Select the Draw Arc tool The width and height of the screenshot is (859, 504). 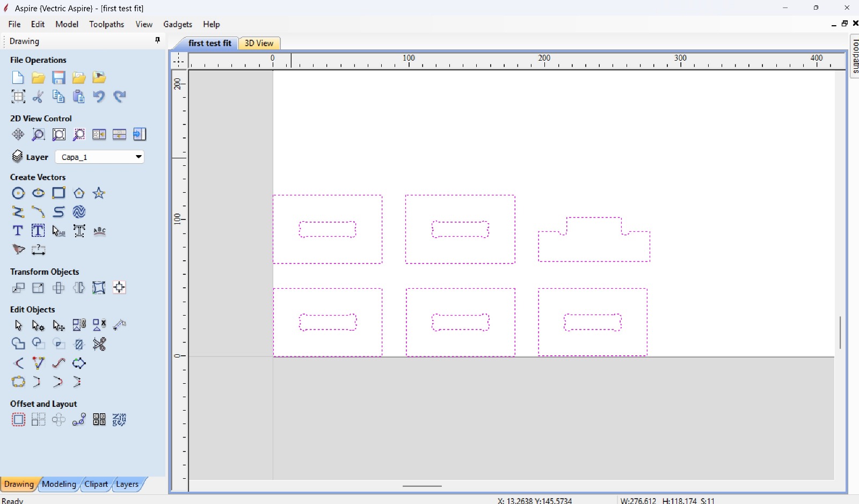tap(38, 212)
